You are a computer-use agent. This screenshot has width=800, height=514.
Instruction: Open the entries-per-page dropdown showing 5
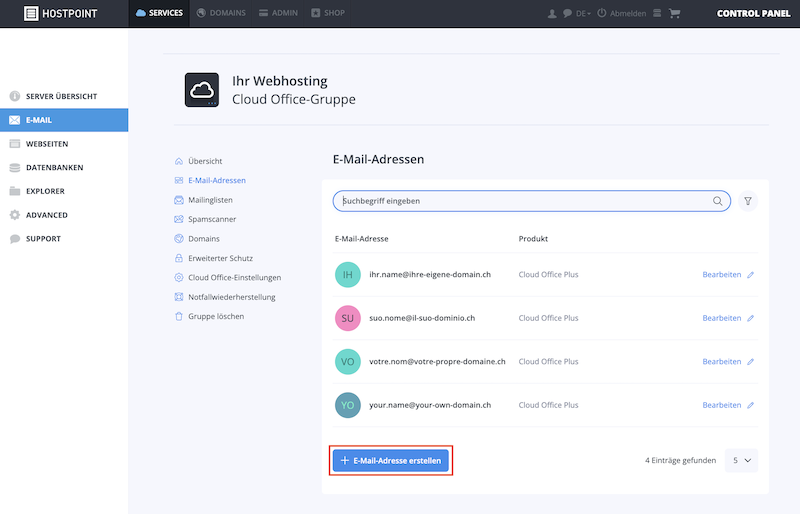pyautogui.click(x=741, y=460)
